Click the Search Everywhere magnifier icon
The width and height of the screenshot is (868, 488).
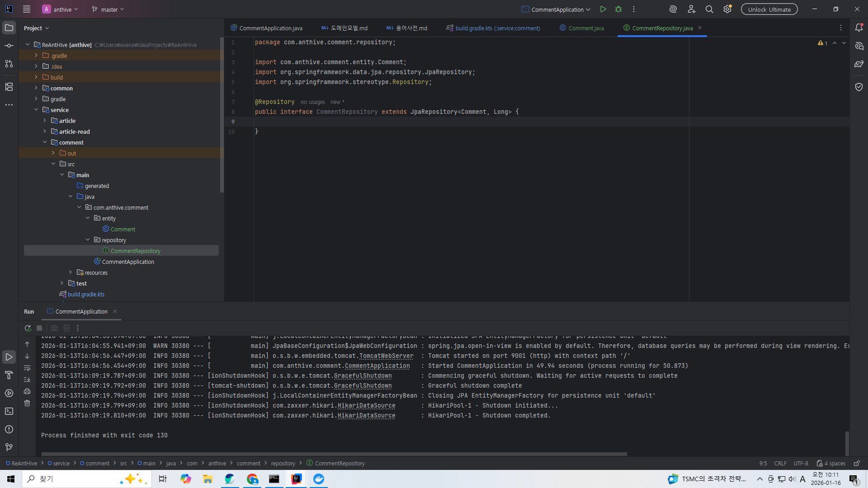point(709,9)
